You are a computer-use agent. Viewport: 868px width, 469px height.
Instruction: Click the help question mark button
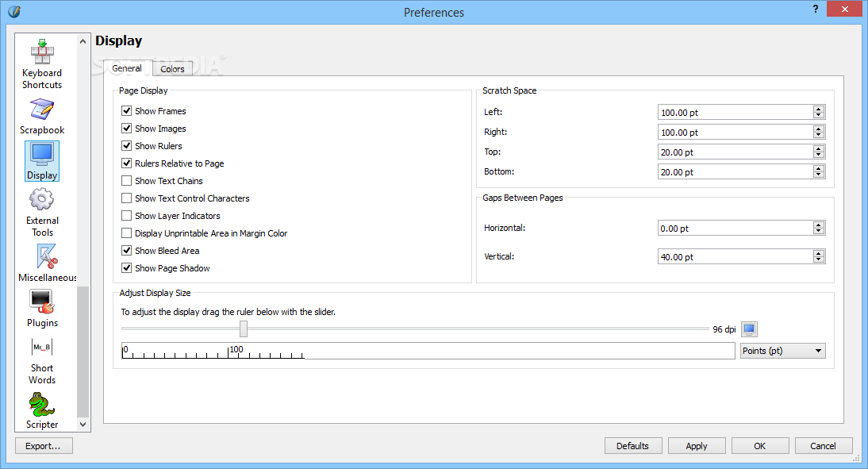click(x=816, y=9)
